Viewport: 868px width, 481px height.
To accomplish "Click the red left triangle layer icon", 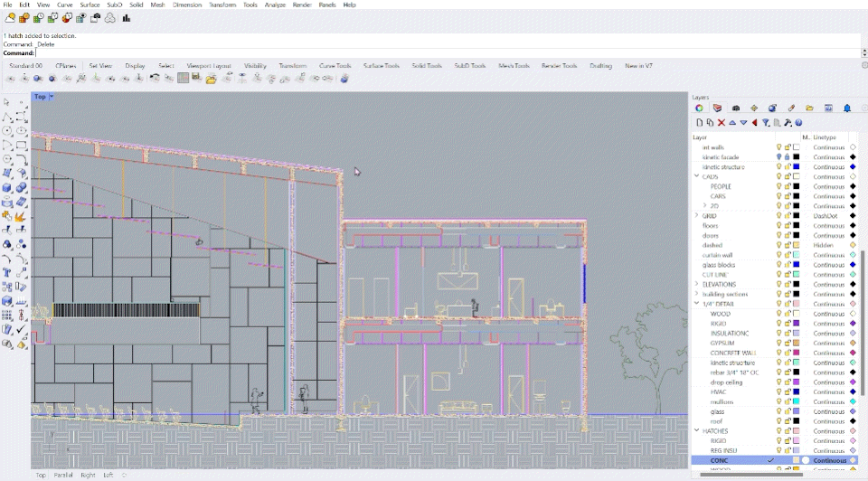I will coord(754,123).
